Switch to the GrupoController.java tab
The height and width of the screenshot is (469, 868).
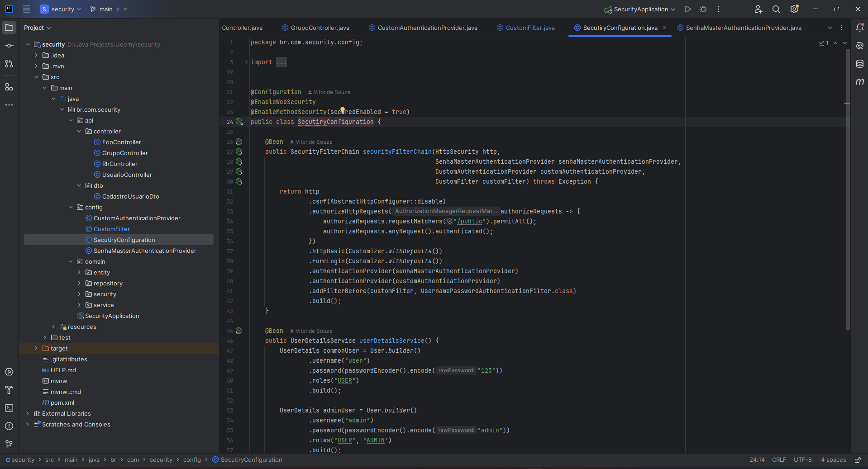point(320,28)
